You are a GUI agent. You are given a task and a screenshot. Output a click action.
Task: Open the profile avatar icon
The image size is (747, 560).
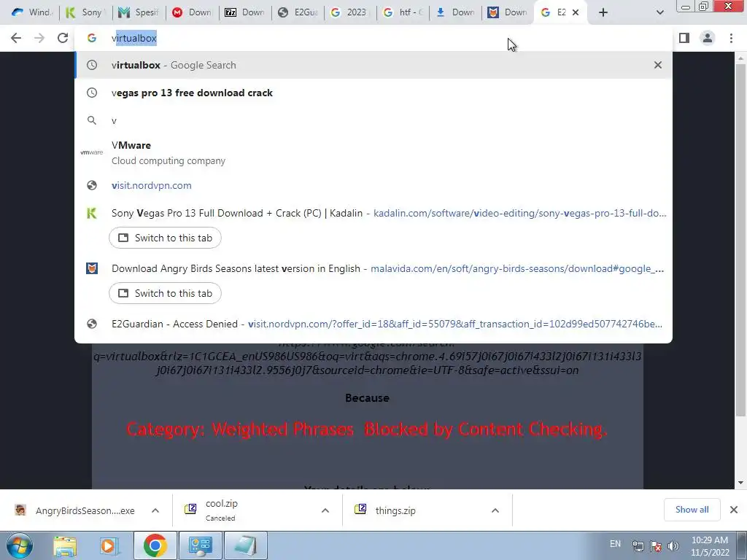coord(708,38)
